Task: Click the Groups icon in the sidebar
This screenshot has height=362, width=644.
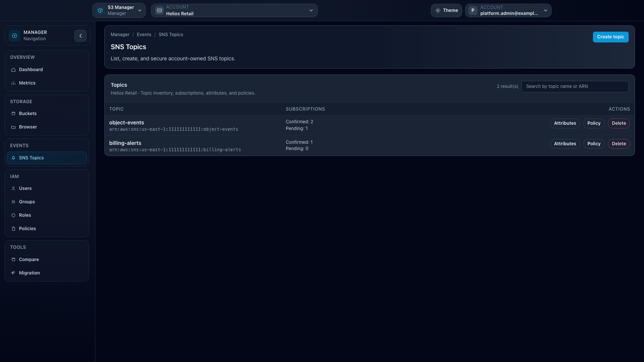Action: tap(13, 201)
